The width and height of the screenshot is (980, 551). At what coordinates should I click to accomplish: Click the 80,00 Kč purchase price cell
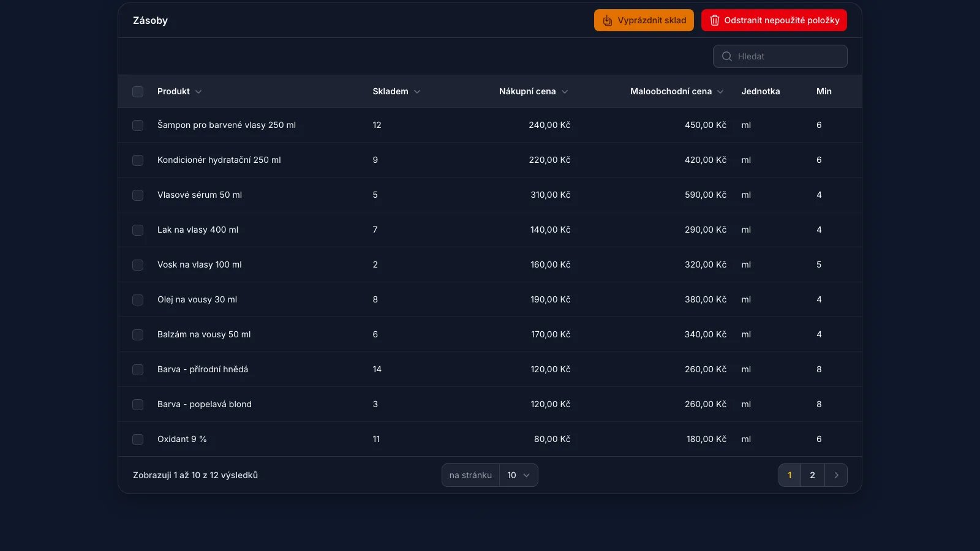point(552,439)
